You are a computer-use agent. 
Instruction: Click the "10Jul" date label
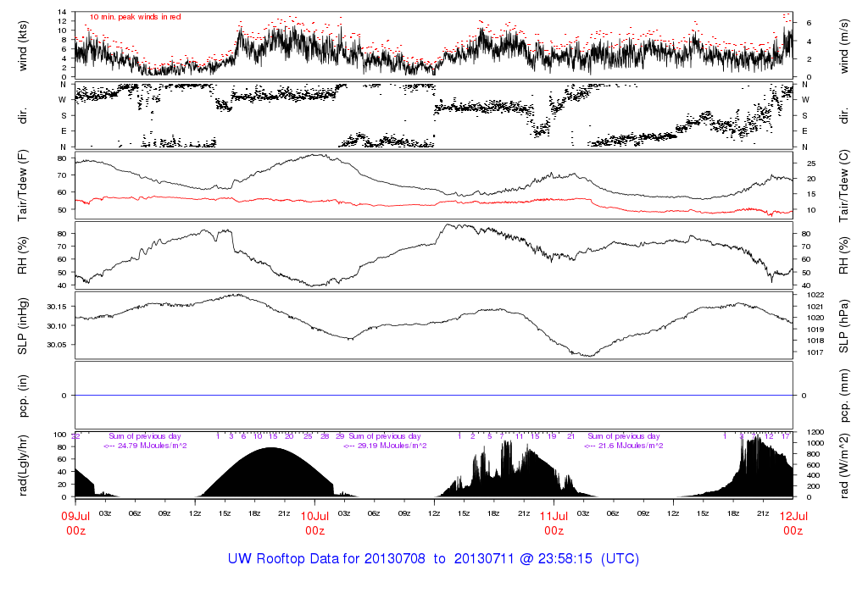point(314,516)
